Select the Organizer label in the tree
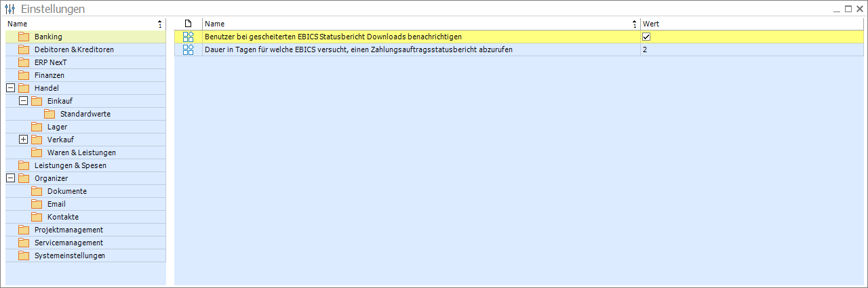This screenshot has height=288, width=868. pyautogui.click(x=51, y=178)
